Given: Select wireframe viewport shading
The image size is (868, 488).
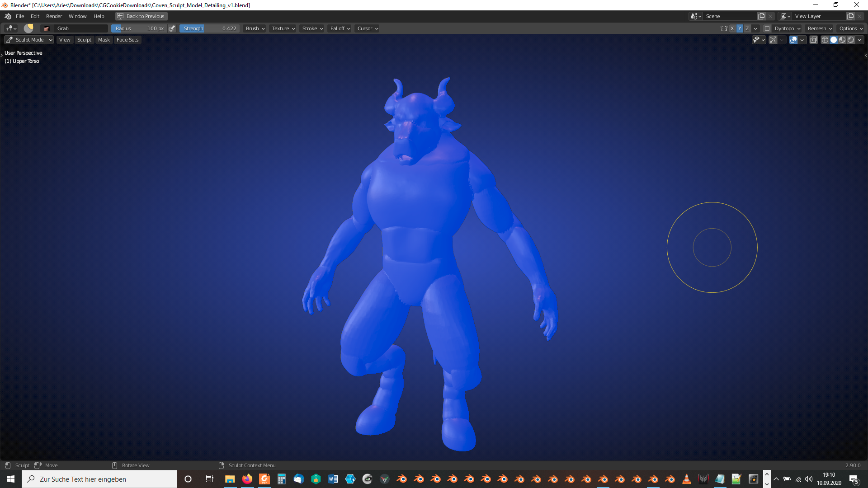Looking at the screenshot, I should (x=825, y=40).
